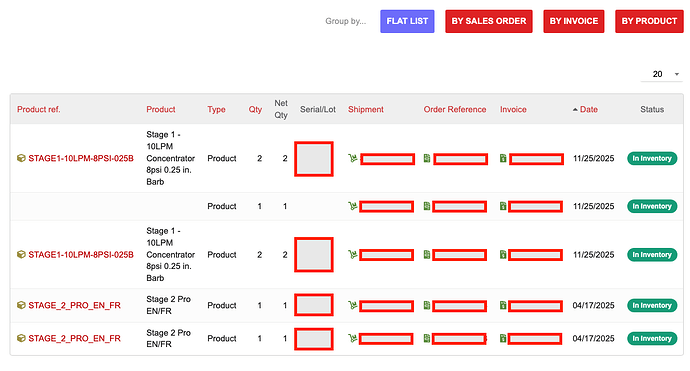Click the cube icon of the first STAGE1-10LPM-8PSI-025B row

point(21,158)
